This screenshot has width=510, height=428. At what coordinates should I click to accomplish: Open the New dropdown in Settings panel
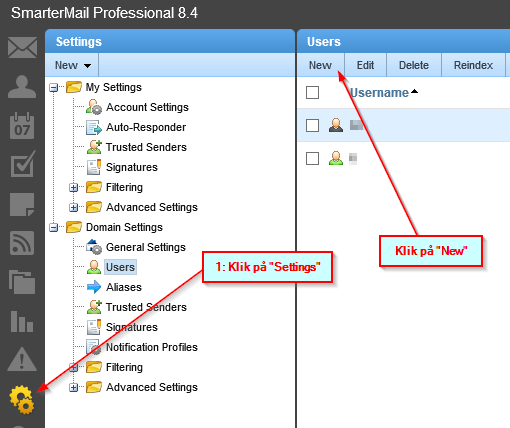tap(72, 65)
